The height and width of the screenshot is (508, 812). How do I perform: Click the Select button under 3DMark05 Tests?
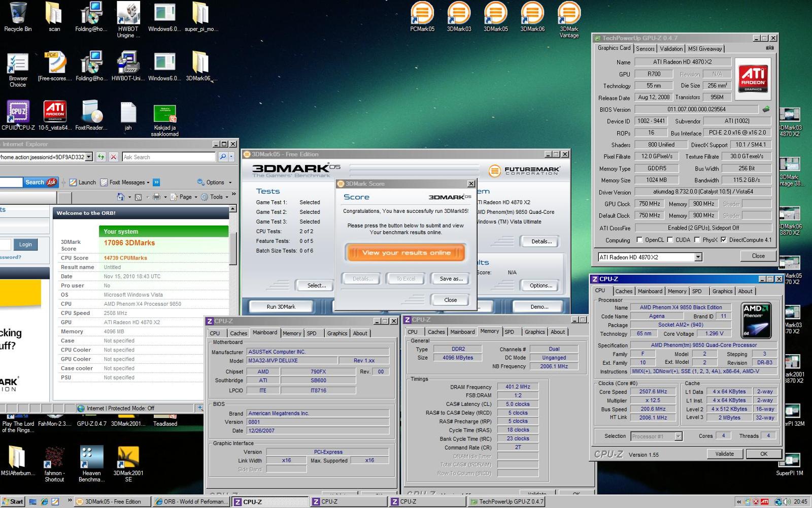[316, 285]
